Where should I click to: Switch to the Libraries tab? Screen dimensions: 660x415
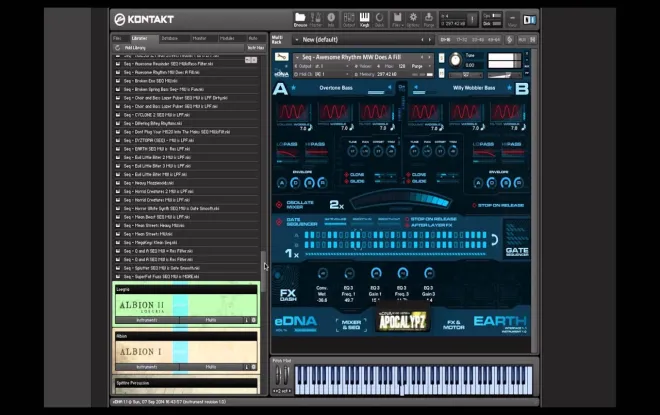143,38
